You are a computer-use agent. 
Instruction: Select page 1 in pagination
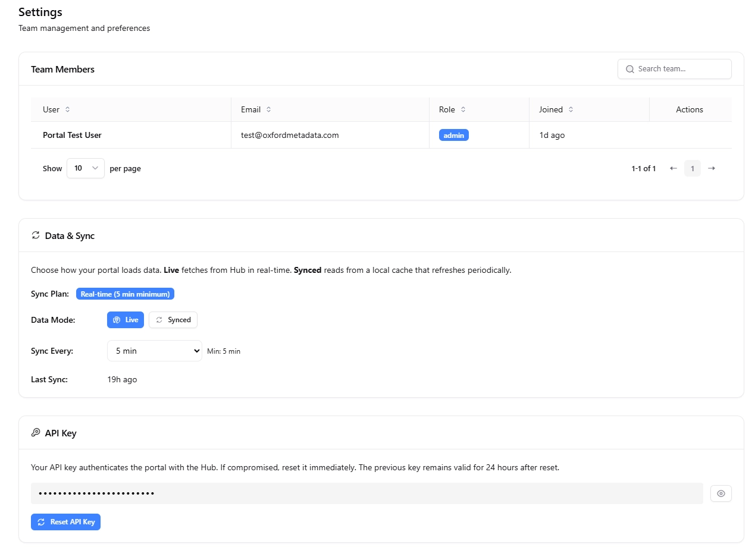pyautogui.click(x=692, y=168)
